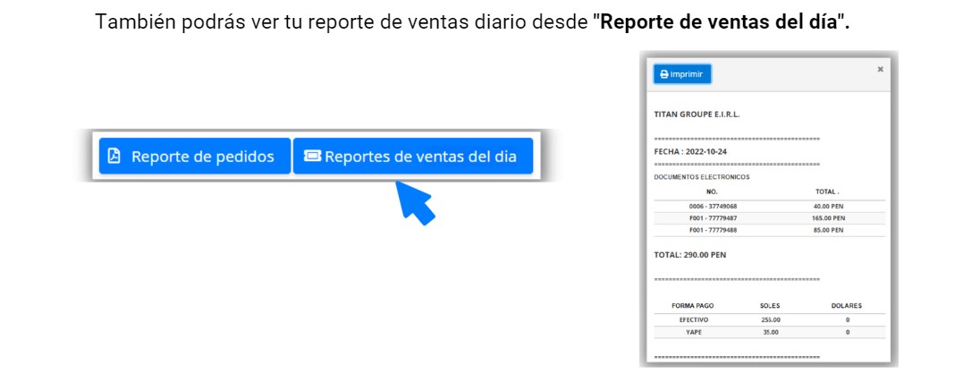Click the 165.00 PEN total value
The width and height of the screenshot is (980, 374).
[829, 218]
